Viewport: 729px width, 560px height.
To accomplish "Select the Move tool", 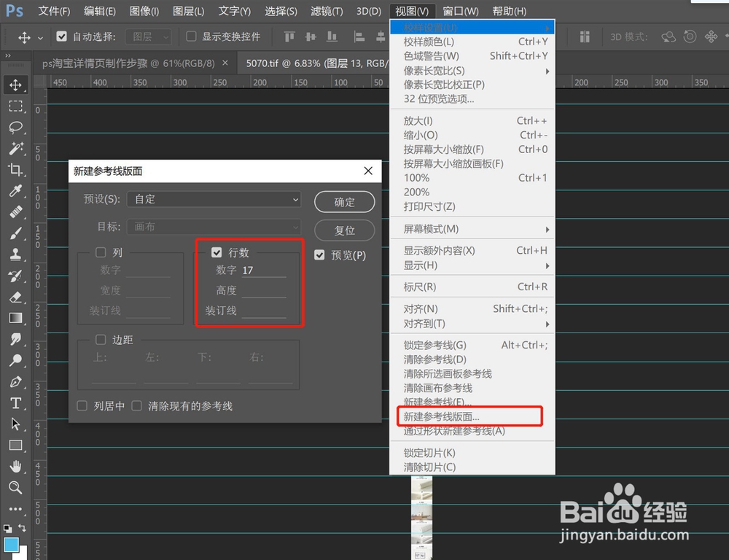I will (x=16, y=85).
